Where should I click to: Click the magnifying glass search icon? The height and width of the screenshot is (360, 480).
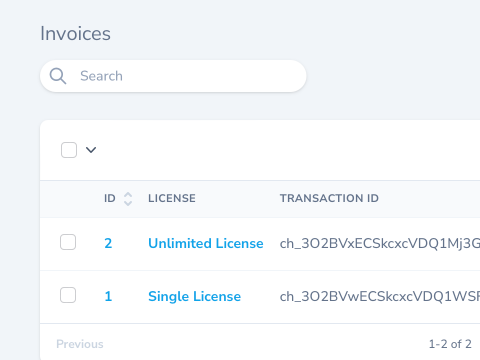tap(58, 76)
